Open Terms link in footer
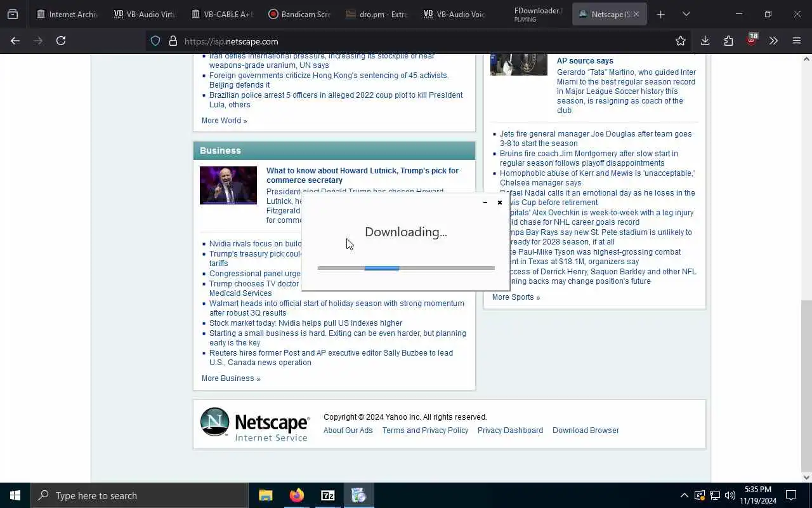 tap(393, 431)
